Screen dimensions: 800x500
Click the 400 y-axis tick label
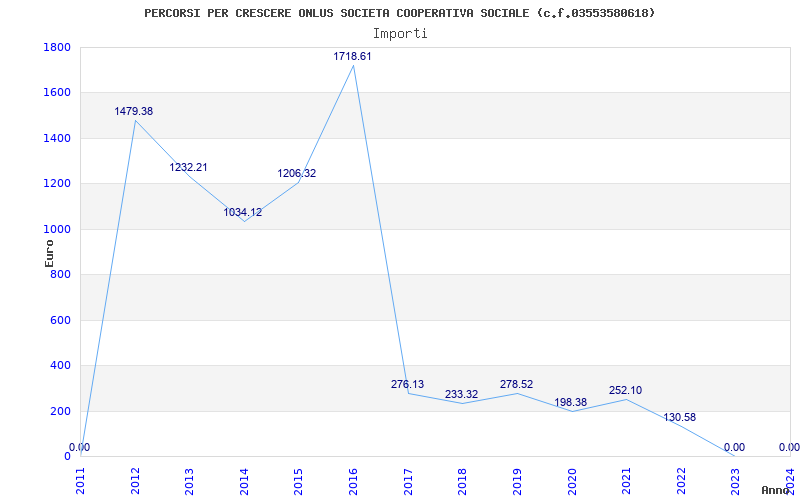click(60, 366)
